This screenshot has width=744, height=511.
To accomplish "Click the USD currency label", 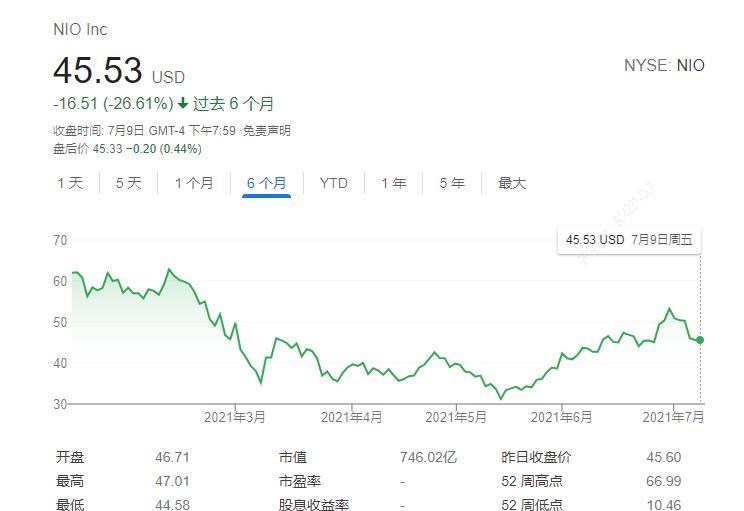I will click(168, 77).
